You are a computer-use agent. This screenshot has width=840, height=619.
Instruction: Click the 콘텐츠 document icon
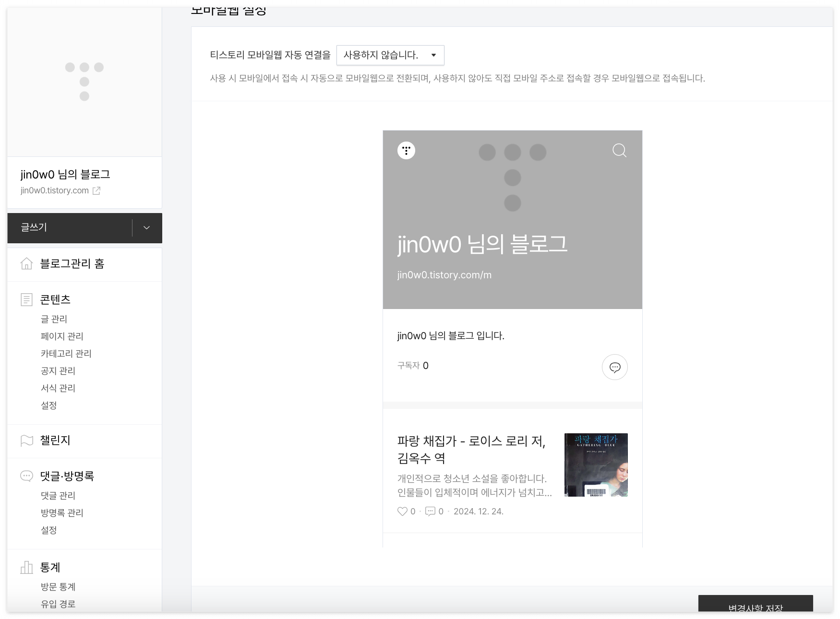point(26,299)
